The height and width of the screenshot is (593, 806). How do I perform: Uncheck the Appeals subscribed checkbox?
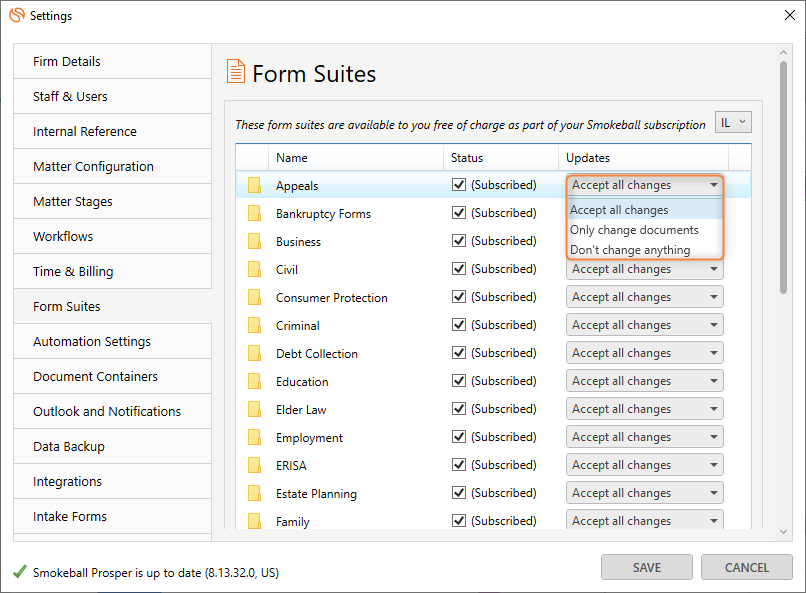[459, 184]
